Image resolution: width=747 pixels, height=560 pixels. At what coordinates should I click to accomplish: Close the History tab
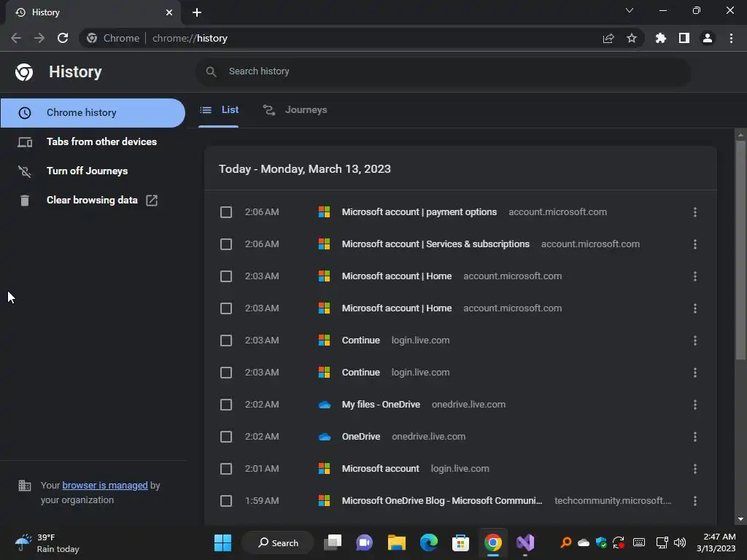point(169,12)
